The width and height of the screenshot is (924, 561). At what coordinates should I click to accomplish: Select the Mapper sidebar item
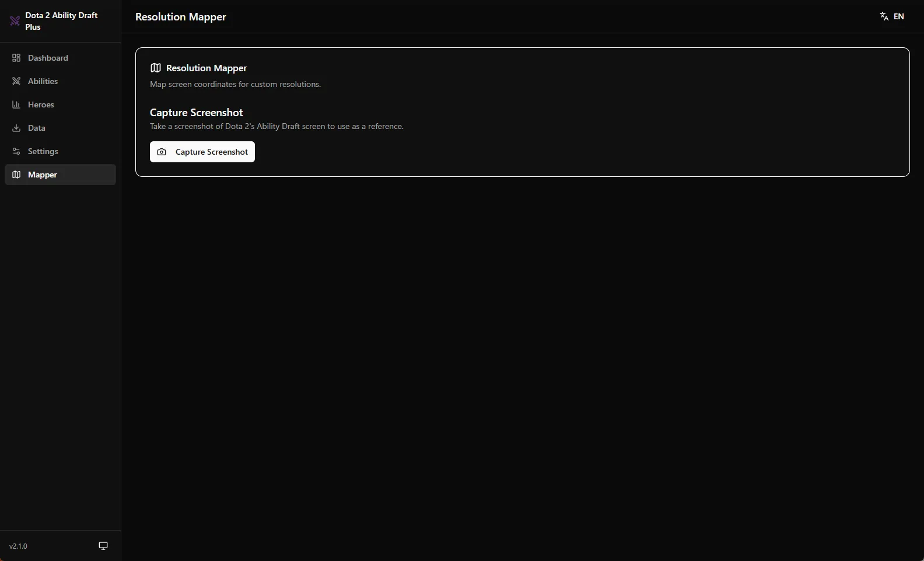pyautogui.click(x=60, y=175)
